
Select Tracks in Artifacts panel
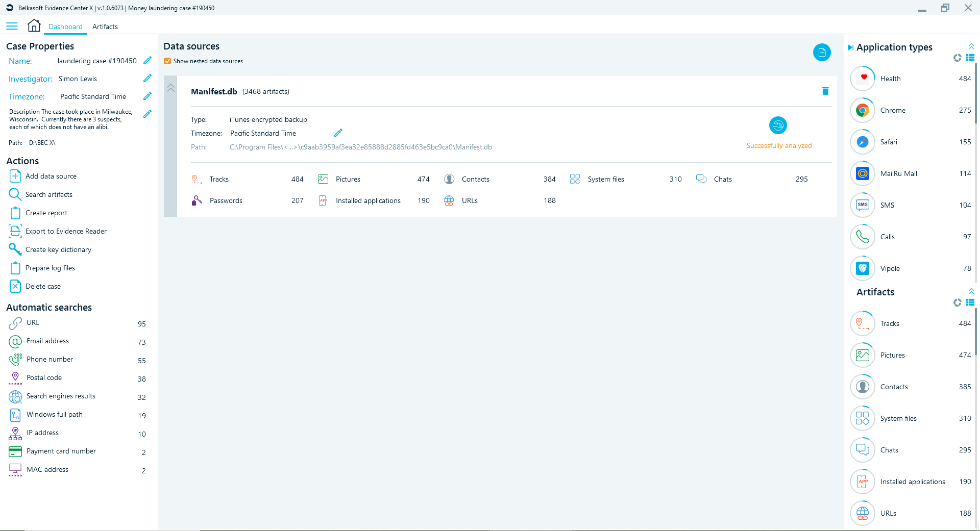coord(911,323)
